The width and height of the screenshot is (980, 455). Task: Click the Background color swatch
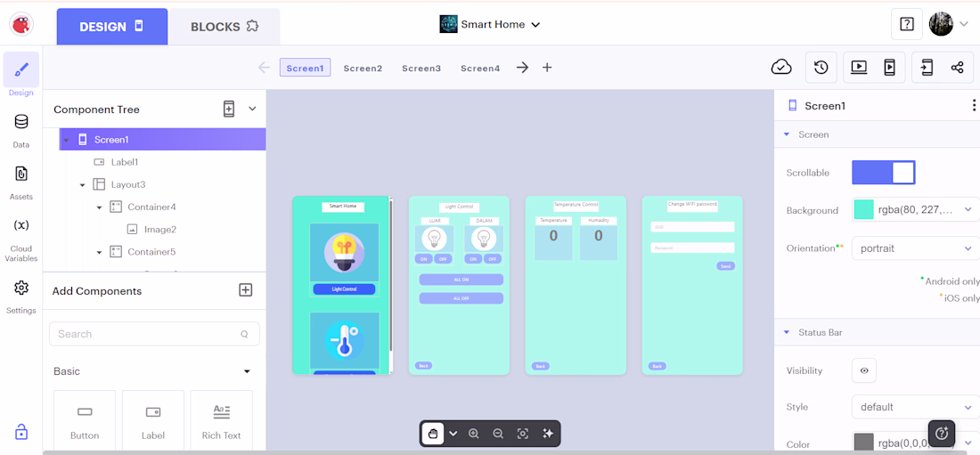click(x=864, y=210)
